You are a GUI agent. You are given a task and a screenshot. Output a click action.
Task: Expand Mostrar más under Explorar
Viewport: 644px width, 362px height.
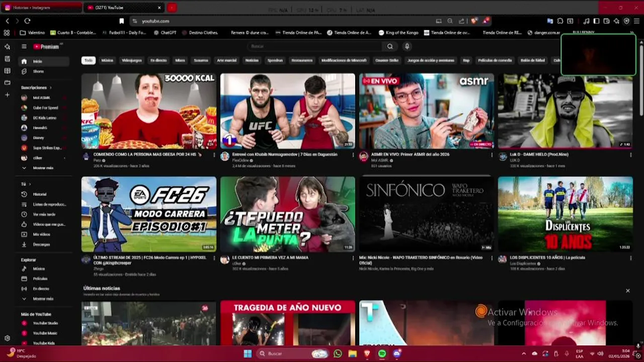pyautogui.click(x=43, y=299)
